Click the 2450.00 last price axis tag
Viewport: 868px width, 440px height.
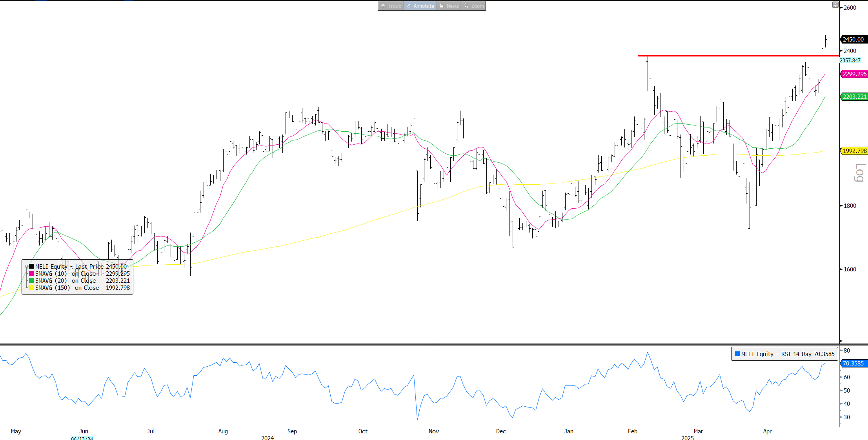click(x=853, y=40)
